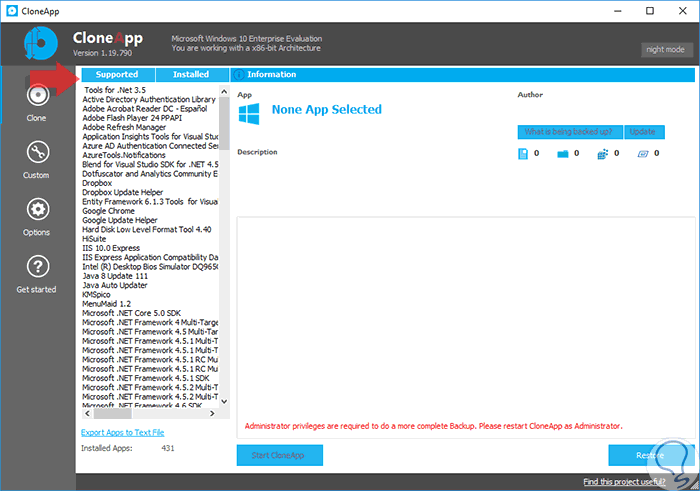
Task: Select Adobe Flash Player 24 PPAPI
Action: (132, 118)
